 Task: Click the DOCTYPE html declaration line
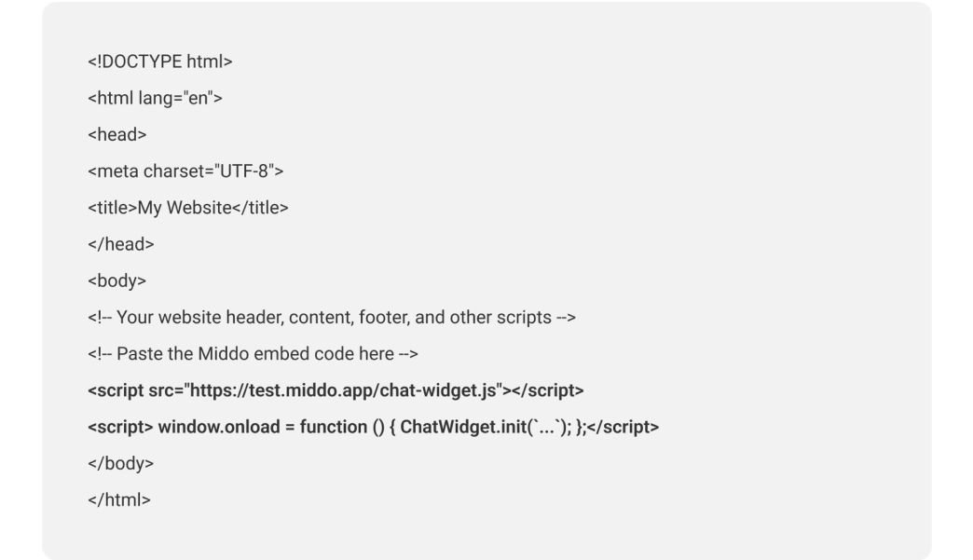pos(160,62)
